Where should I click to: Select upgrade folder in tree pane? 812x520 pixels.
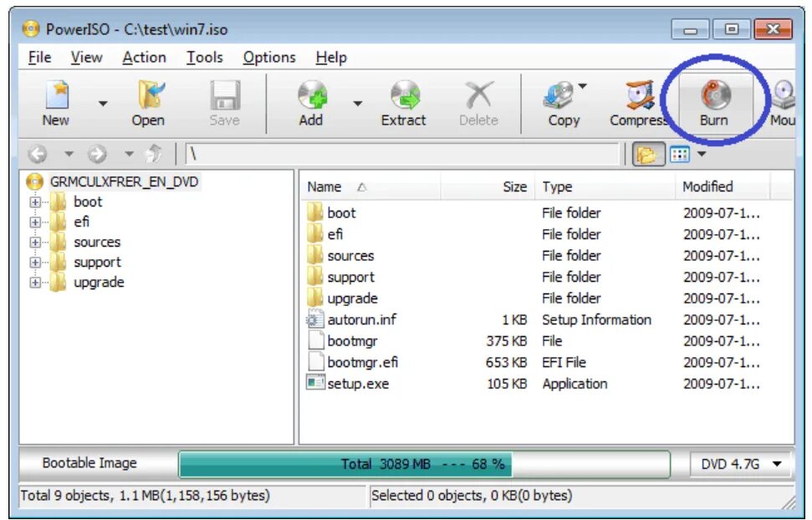pos(99,283)
